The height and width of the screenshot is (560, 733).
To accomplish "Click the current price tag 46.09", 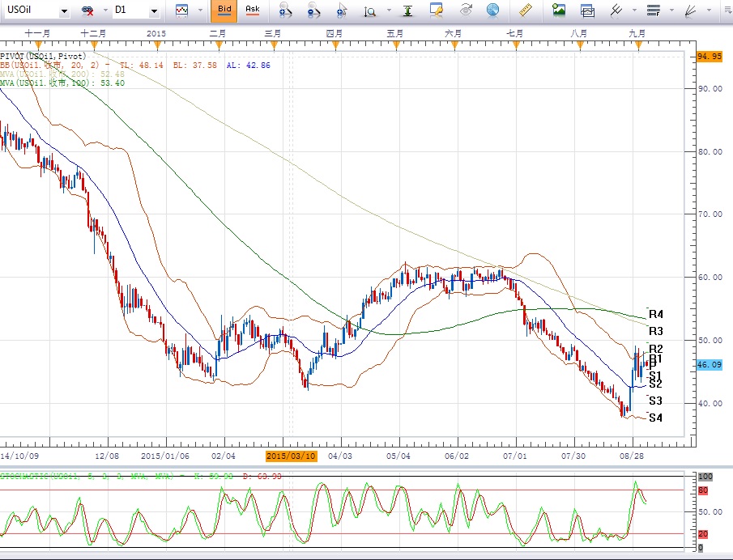I will tap(710, 365).
